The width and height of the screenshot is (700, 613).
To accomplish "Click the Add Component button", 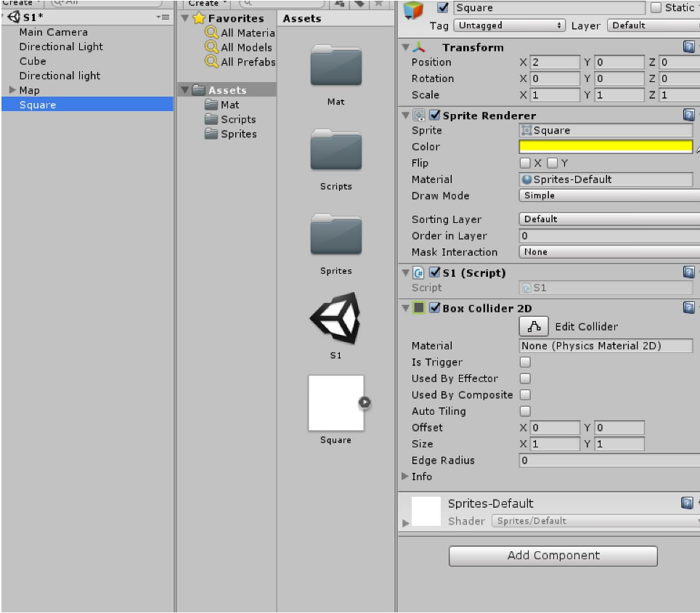I will (553, 556).
